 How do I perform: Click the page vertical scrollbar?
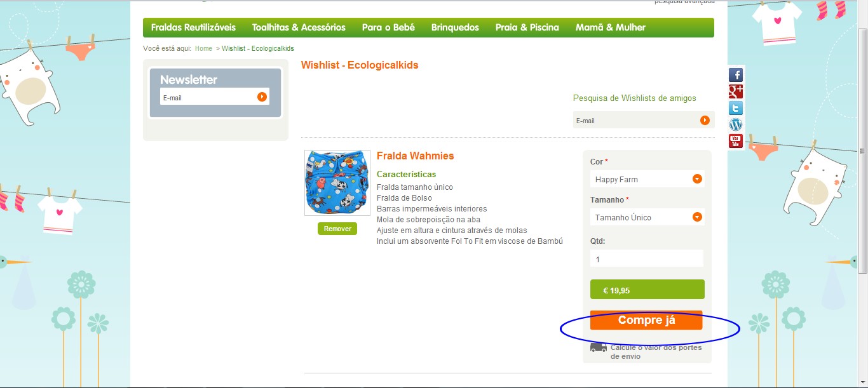862,151
